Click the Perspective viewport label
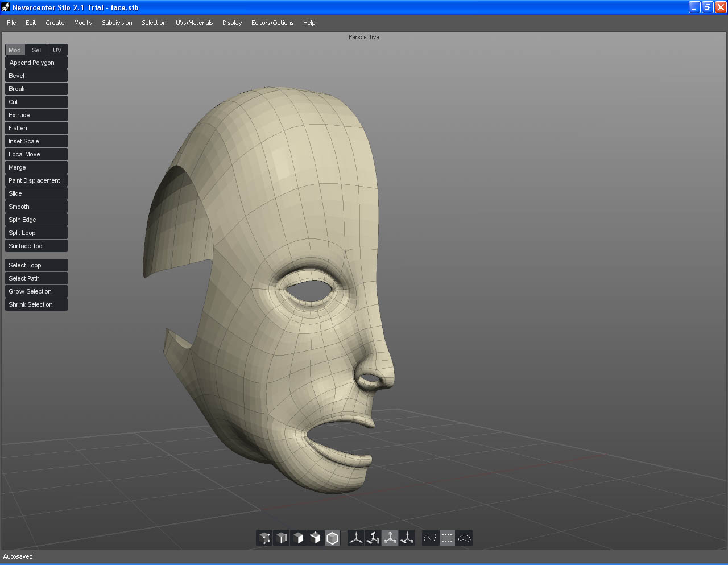The width and height of the screenshot is (728, 565). pyautogui.click(x=363, y=37)
